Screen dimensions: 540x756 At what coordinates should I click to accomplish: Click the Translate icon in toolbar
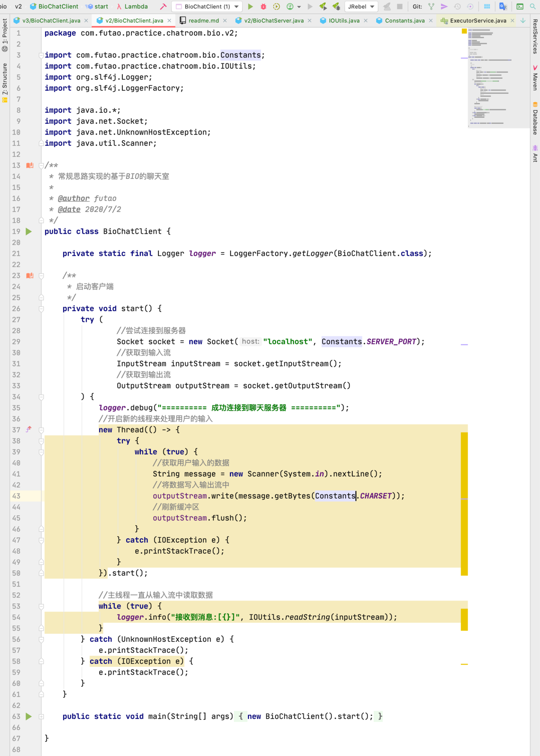(503, 7)
